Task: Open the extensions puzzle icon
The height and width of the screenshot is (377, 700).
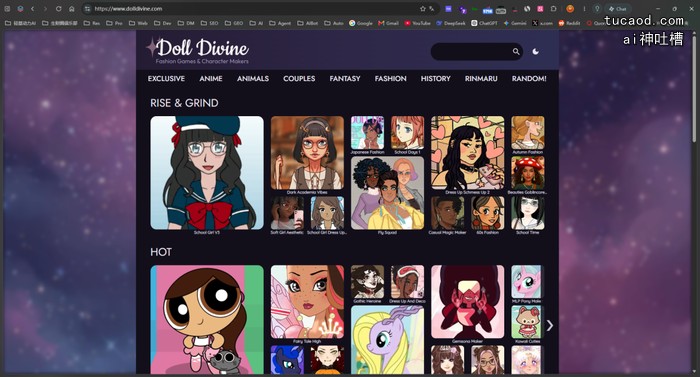Action: [x=554, y=8]
